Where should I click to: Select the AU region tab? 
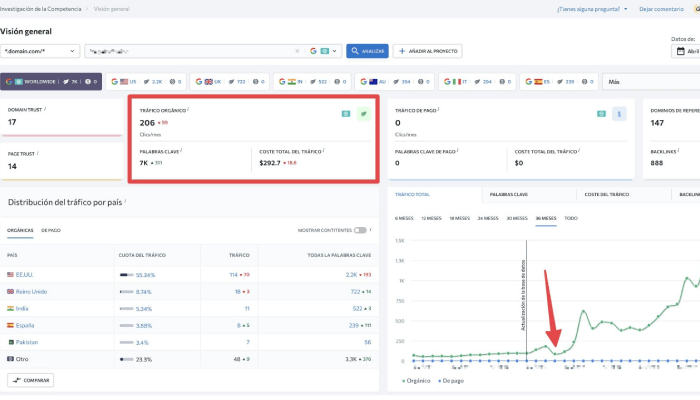(395, 82)
